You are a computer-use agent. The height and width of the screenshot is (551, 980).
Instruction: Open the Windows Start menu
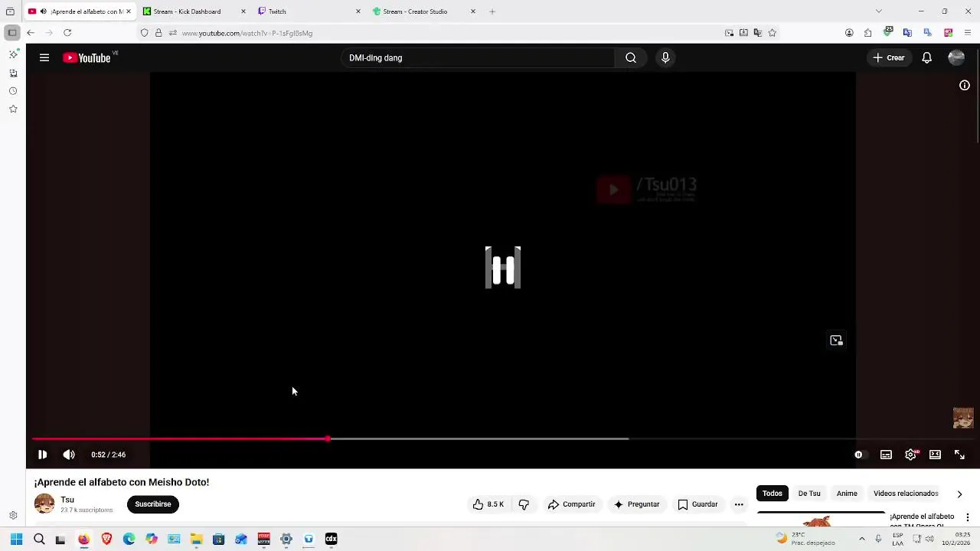click(x=16, y=539)
